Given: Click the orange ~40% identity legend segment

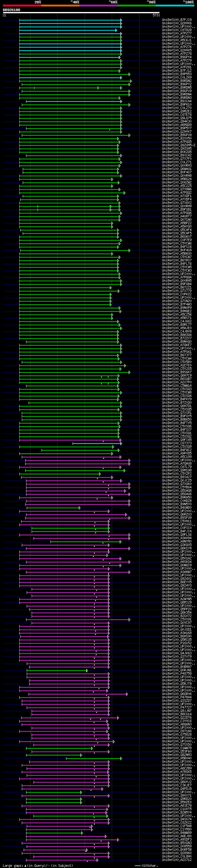Looking at the screenshot, I should pos(60,6).
